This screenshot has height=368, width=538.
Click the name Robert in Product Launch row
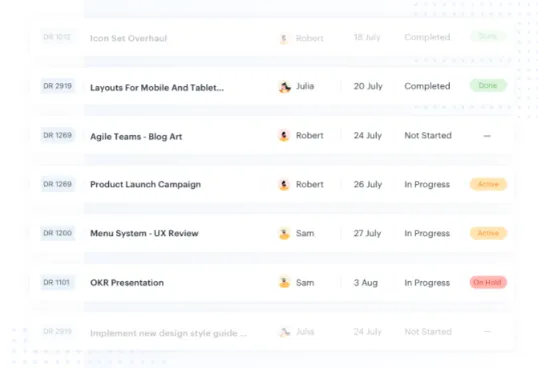[x=309, y=185]
